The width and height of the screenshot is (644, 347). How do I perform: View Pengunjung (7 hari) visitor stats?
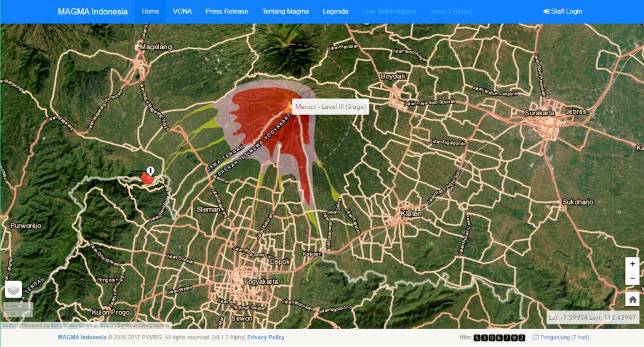pyautogui.click(x=560, y=338)
